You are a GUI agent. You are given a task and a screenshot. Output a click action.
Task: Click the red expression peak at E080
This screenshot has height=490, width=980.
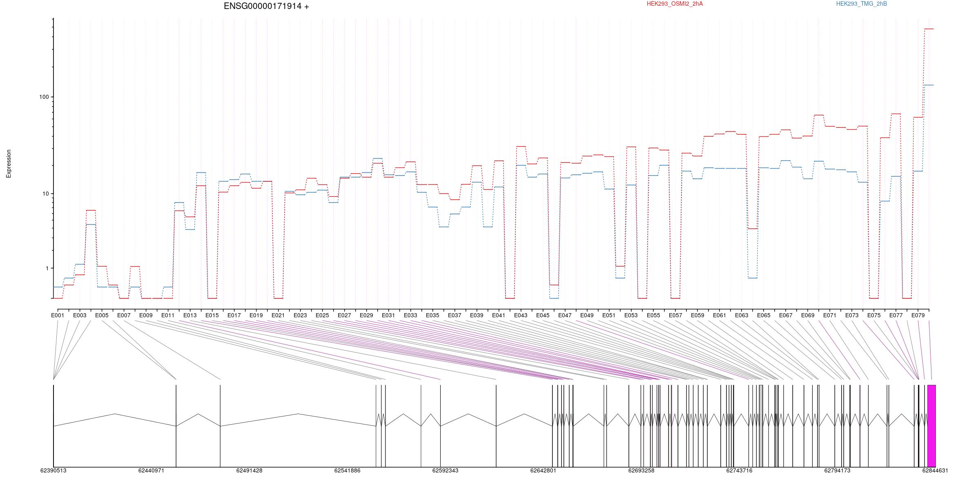click(929, 29)
